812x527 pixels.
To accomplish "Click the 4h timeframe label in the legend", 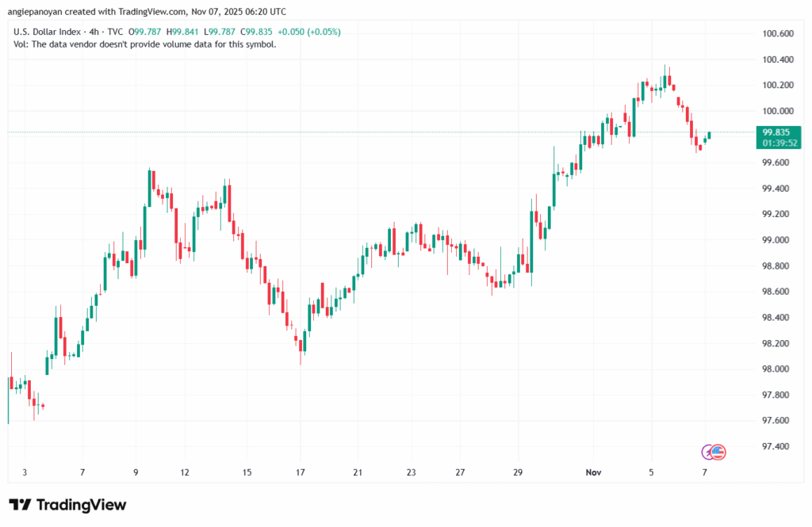I will coord(93,32).
